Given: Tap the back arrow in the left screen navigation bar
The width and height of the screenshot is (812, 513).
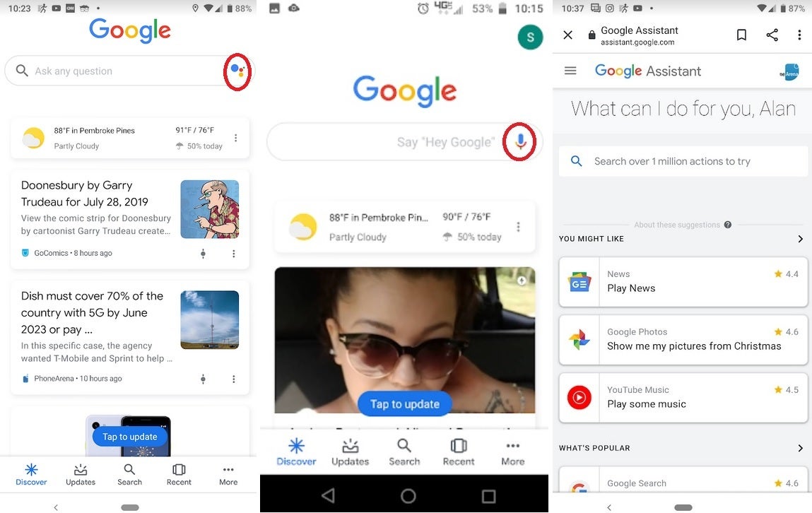Looking at the screenshot, I should [x=56, y=507].
